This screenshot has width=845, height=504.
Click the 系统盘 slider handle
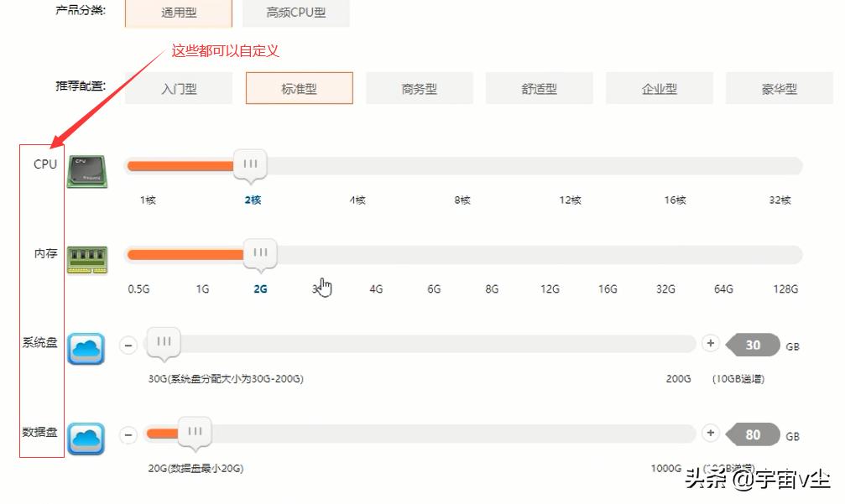click(162, 342)
